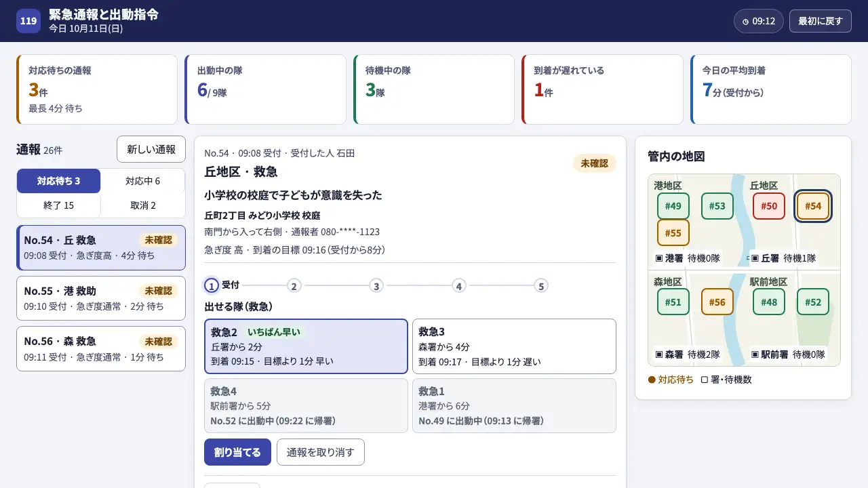The height and width of the screenshot is (488, 868).
Task: Click the 通報 26件 list heading
Action: coord(39,150)
